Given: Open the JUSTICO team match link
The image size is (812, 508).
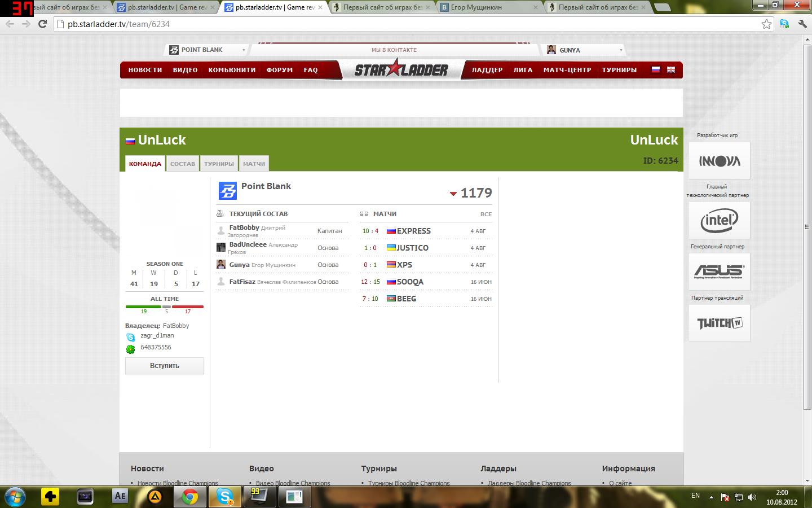Looking at the screenshot, I should (x=413, y=248).
